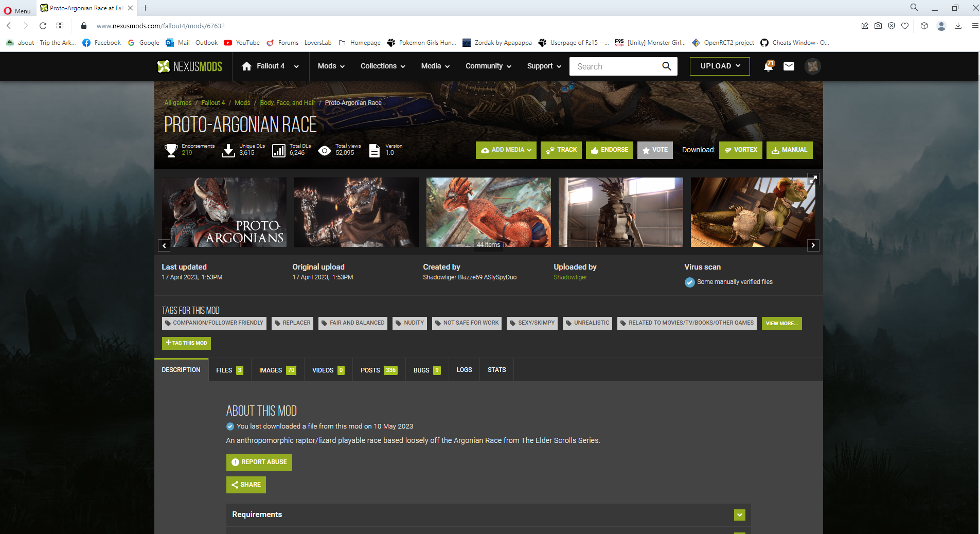This screenshot has width=980, height=534.
Task: Switch to the FILES tab
Action: [x=230, y=370]
